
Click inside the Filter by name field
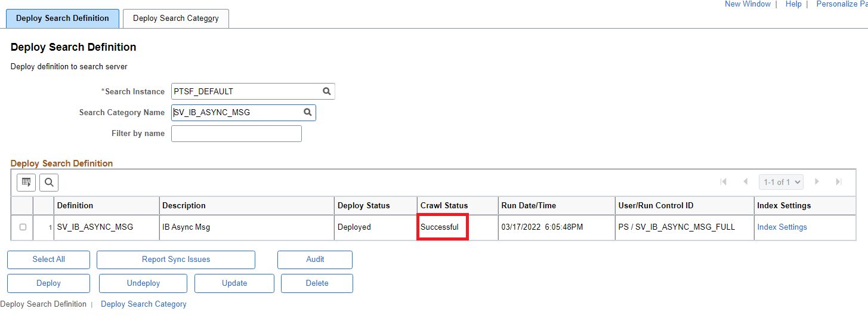[236, 134]
